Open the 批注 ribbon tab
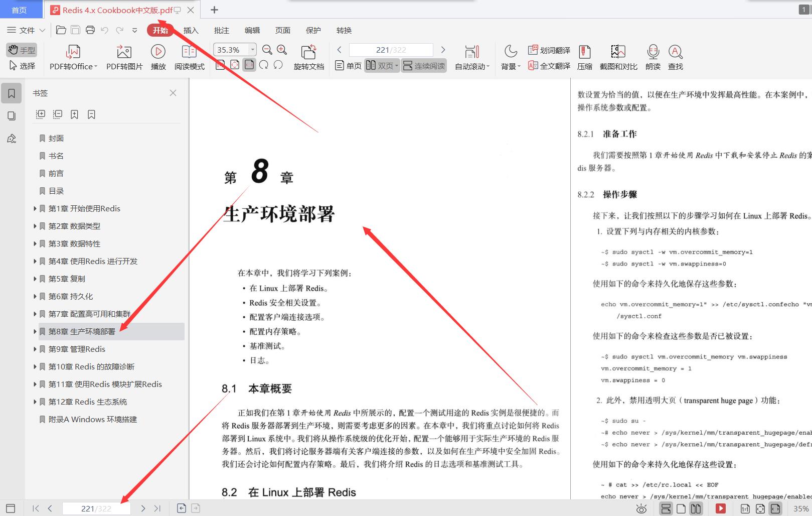Viewport: 812px width, 516px height. [x=221, y=30]
